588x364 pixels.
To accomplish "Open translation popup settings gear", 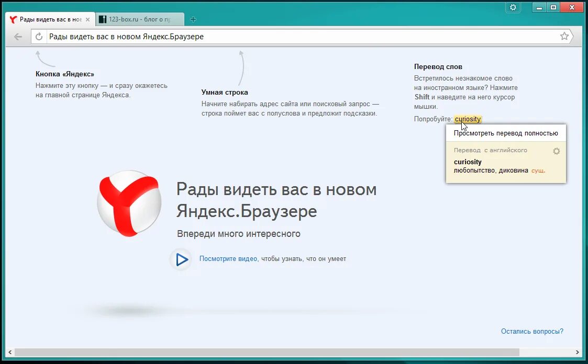I will (x=557, y=151).
